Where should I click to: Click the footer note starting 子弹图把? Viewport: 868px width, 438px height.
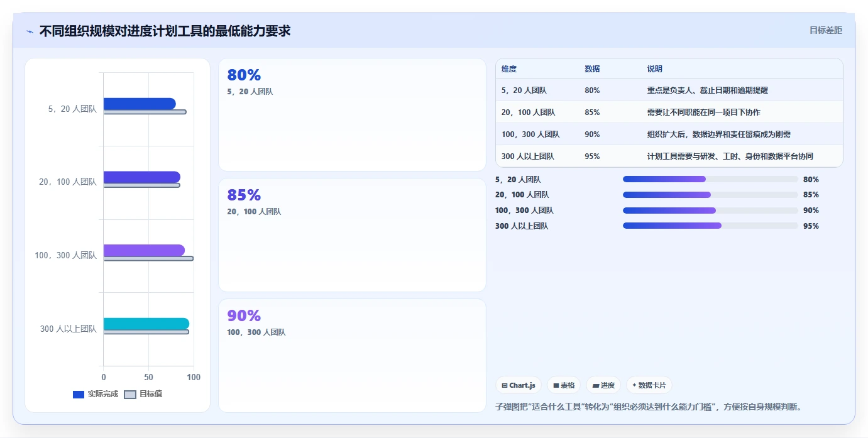648,407
